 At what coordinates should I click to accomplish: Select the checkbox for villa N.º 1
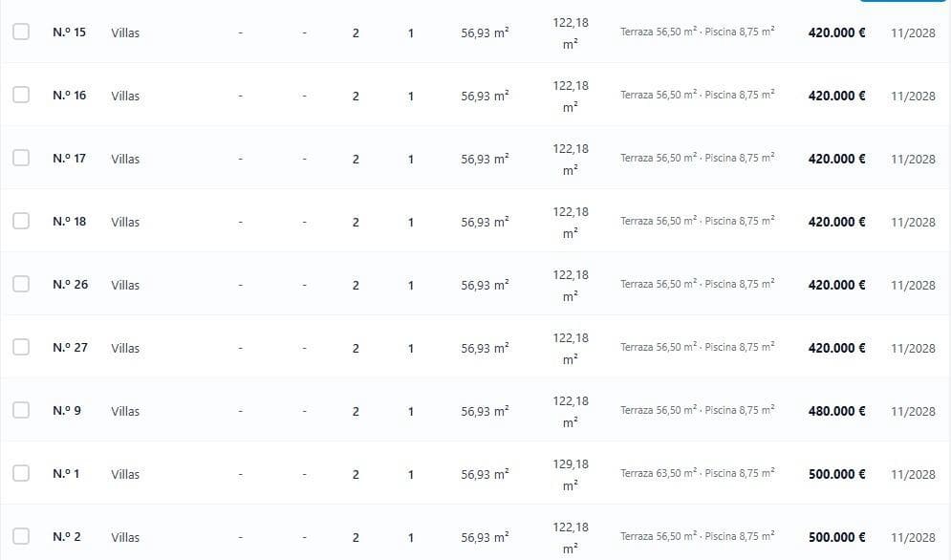(x=21, y=473)
